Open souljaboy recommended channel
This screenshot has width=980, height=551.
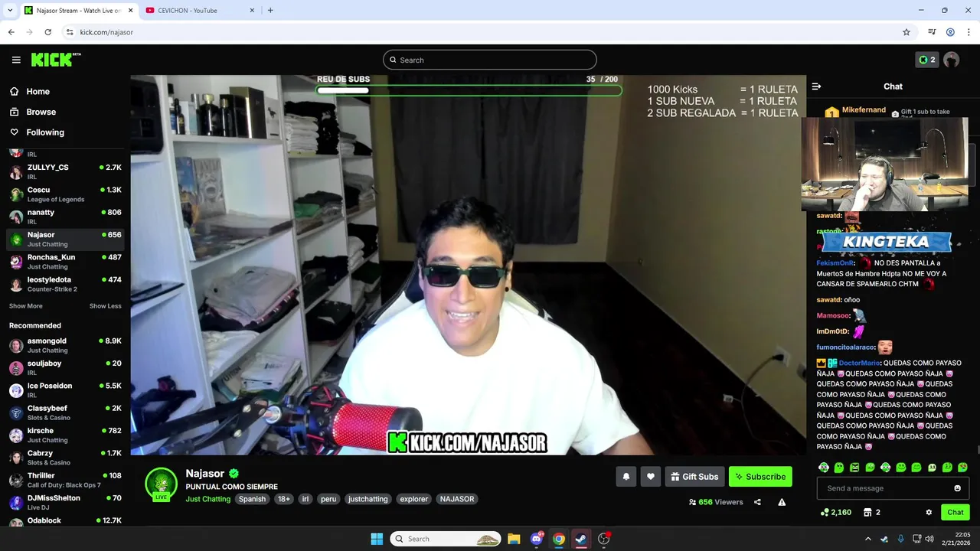[65, 367]
